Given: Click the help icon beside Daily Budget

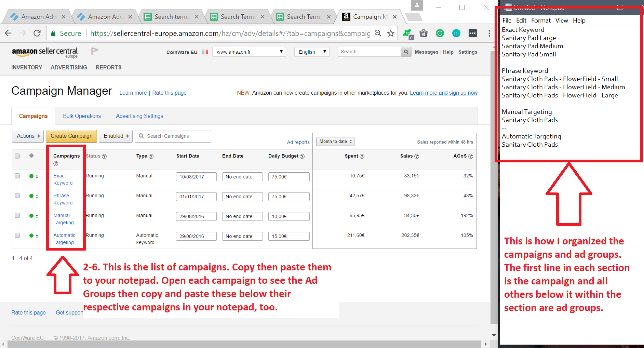Looking at the screenshot, I should point(302,156).
